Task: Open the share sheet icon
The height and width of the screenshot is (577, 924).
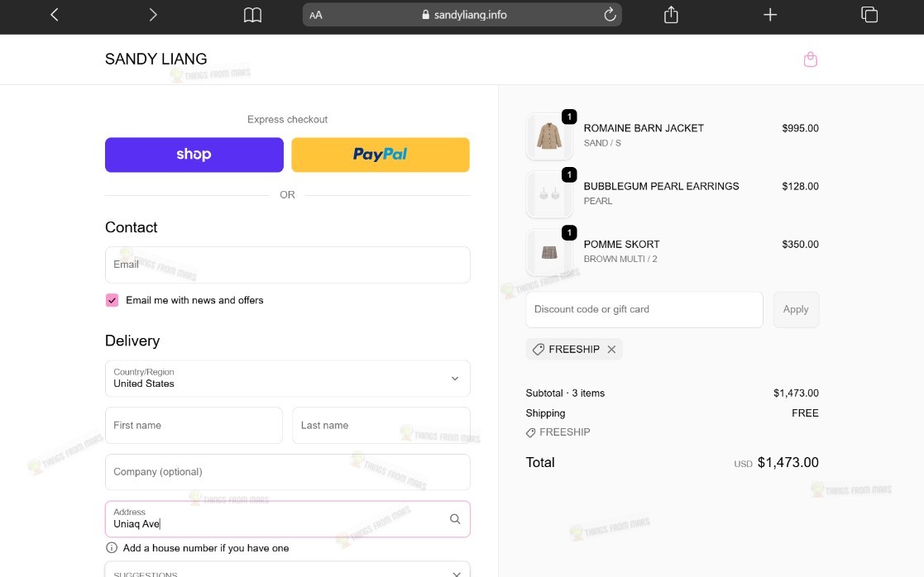Action: coord(671,14)
